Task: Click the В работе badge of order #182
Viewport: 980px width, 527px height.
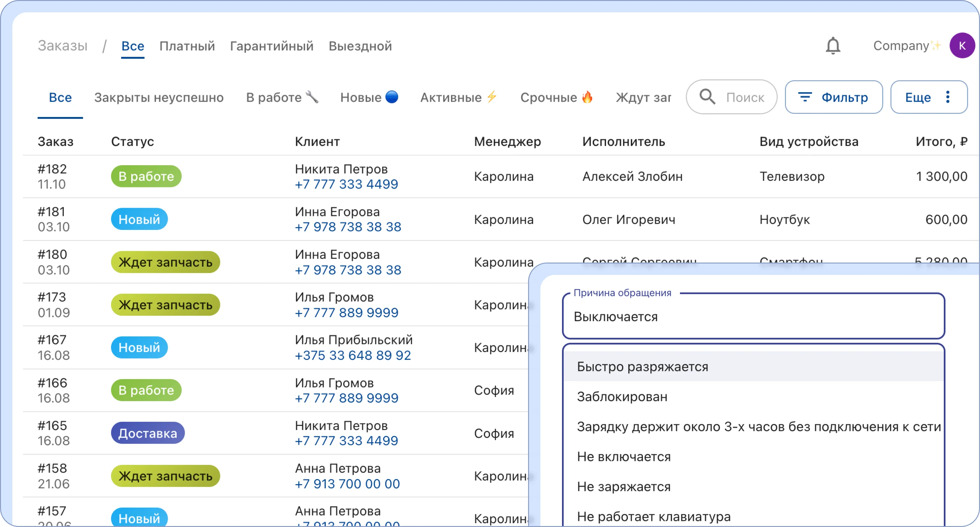Action: (146, 176)
